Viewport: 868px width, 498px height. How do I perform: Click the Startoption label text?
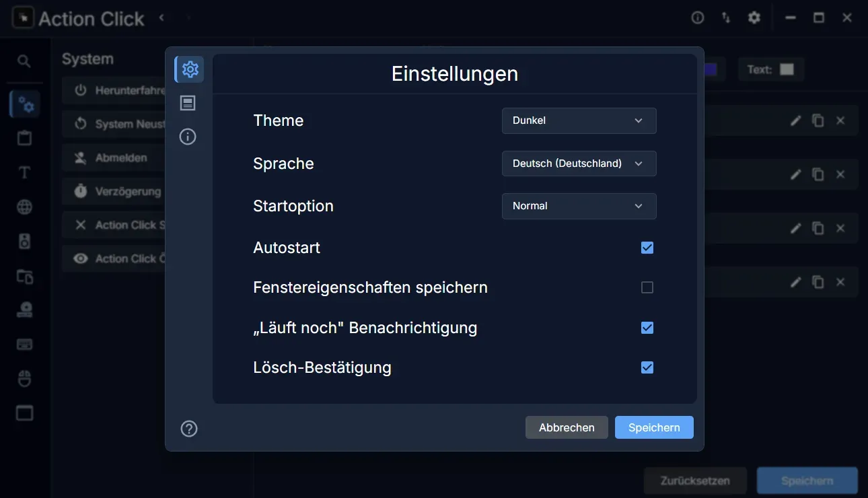(293, 206)
